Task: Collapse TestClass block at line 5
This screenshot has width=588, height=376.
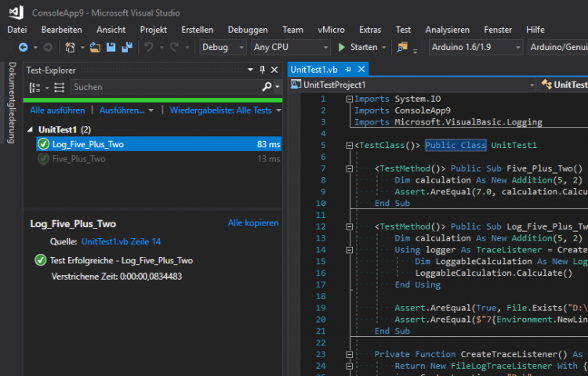Action: tap(349, 145)
